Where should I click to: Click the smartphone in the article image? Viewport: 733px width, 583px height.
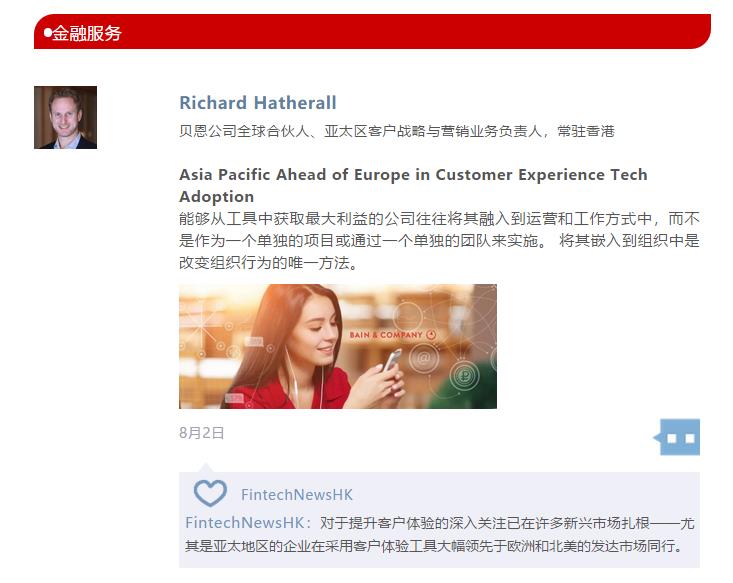click(x=392, y=360)
